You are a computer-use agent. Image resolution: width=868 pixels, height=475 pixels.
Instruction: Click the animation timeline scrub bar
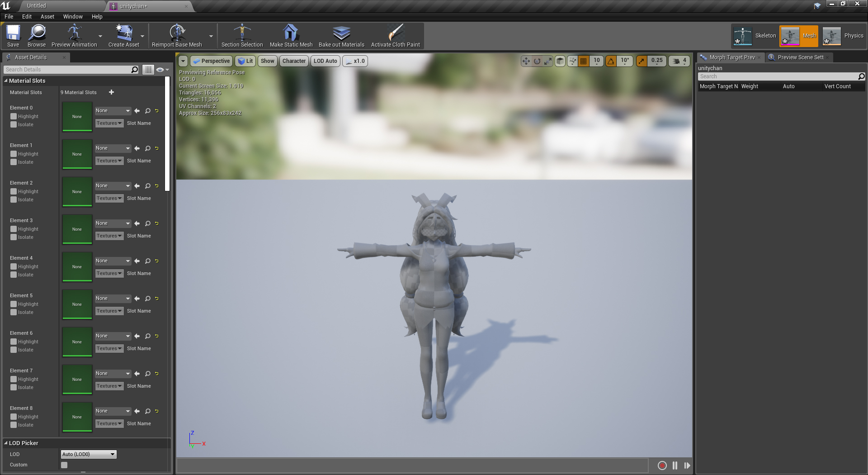pos(412,465)
